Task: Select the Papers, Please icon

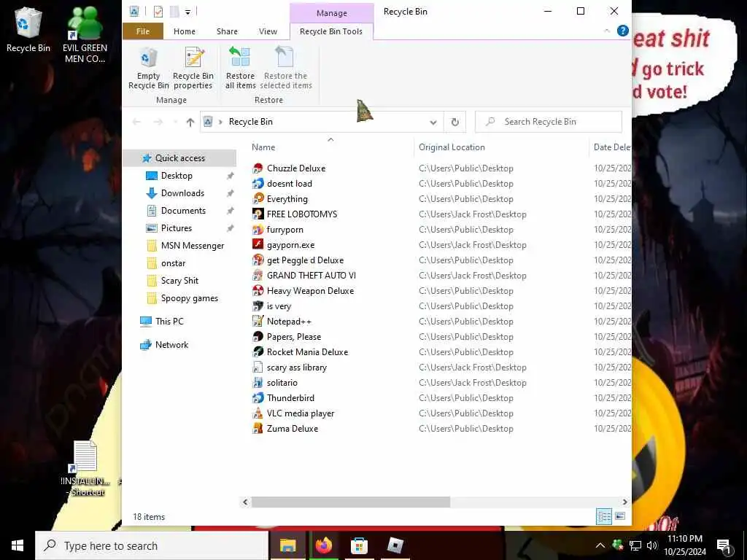Action: pos(258,337)
